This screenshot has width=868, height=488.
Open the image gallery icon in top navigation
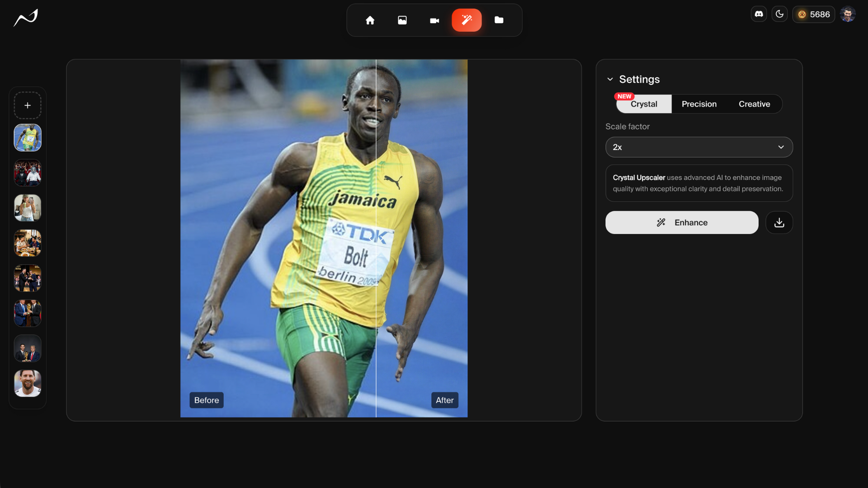tap(402, 20)
